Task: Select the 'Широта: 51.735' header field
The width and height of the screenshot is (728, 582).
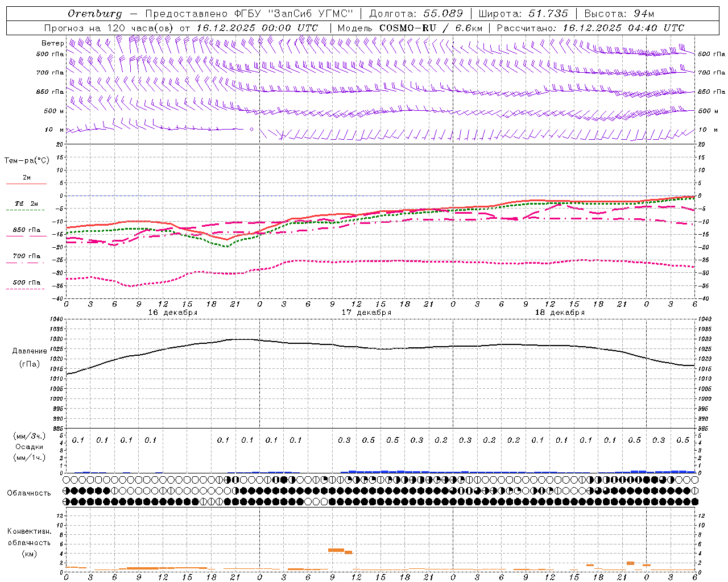Action: 523,14
